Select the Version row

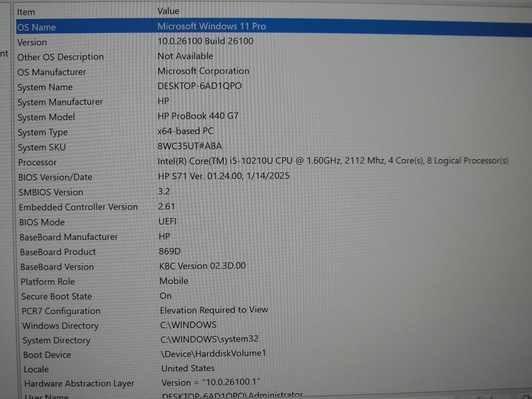pos(32,43)
